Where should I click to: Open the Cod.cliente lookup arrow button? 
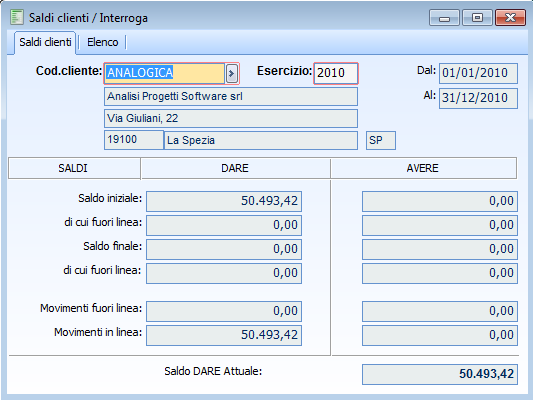click(231, 73)
